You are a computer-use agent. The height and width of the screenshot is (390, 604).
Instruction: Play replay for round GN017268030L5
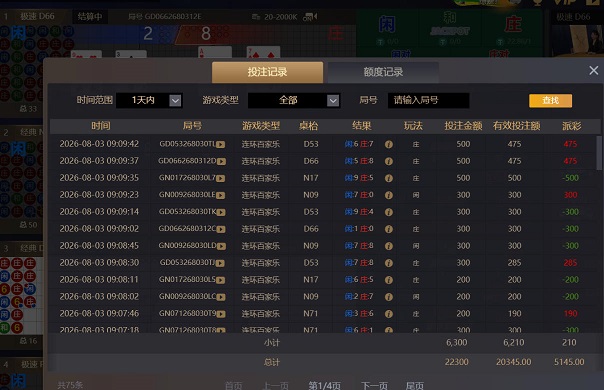[221, 280]
